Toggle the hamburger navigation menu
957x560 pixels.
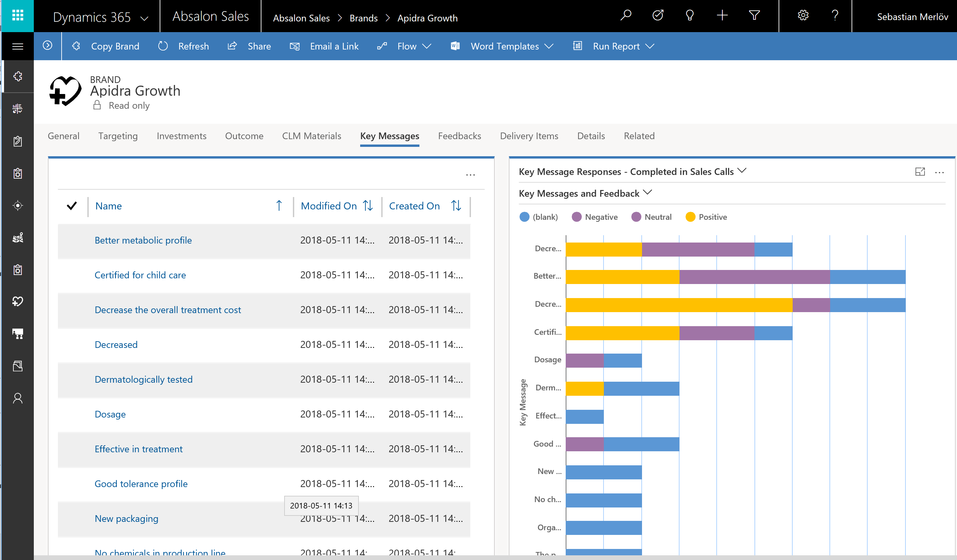(17, 46)
